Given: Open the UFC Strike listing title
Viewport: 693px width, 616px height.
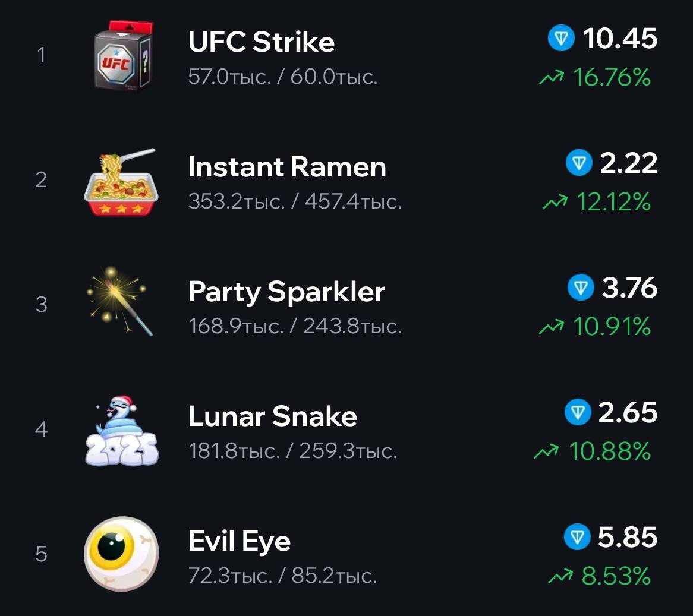Looking at the screenshot, I should pos(261,42).
